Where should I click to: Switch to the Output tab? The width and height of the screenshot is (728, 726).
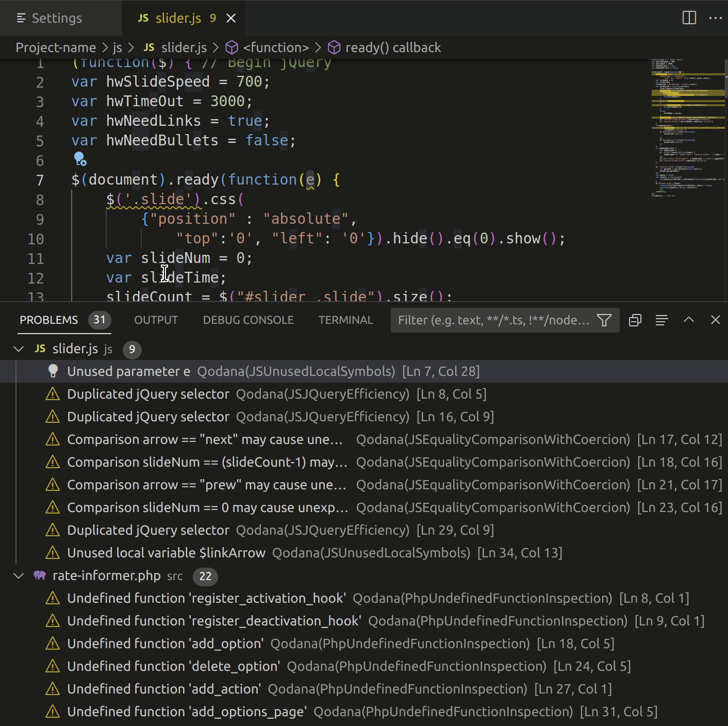click(x=155, y=320)
